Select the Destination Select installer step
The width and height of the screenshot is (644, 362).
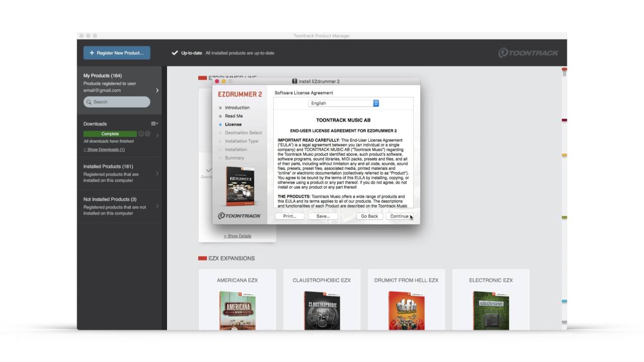[x=243, y=133]
